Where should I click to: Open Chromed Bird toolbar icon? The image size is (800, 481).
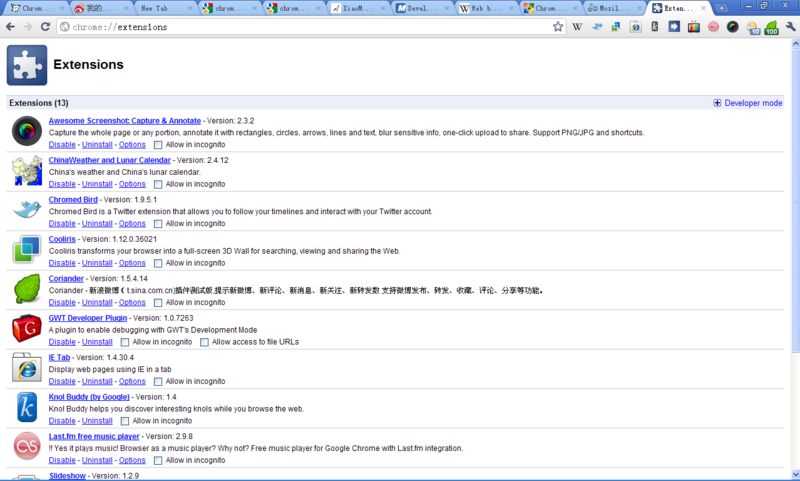[x=596, y=27]
